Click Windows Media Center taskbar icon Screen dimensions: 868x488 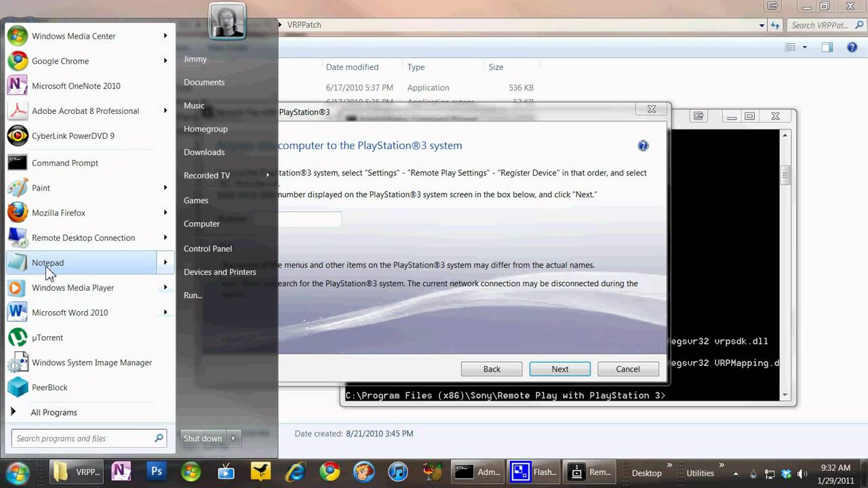click(x=191, y=472)
